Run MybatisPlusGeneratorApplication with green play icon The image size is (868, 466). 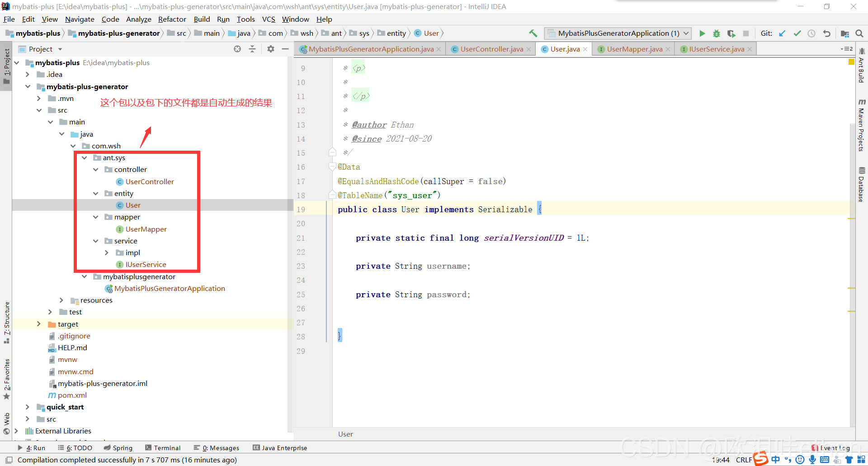click(x=702, y=33)
